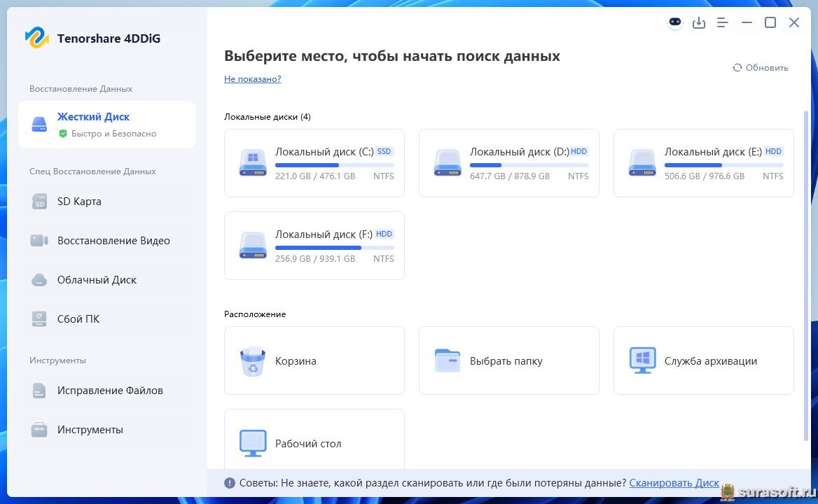Click the usage bar of disk C:
The height and width of the screenshot is (504, 818).
click(334, 165)
